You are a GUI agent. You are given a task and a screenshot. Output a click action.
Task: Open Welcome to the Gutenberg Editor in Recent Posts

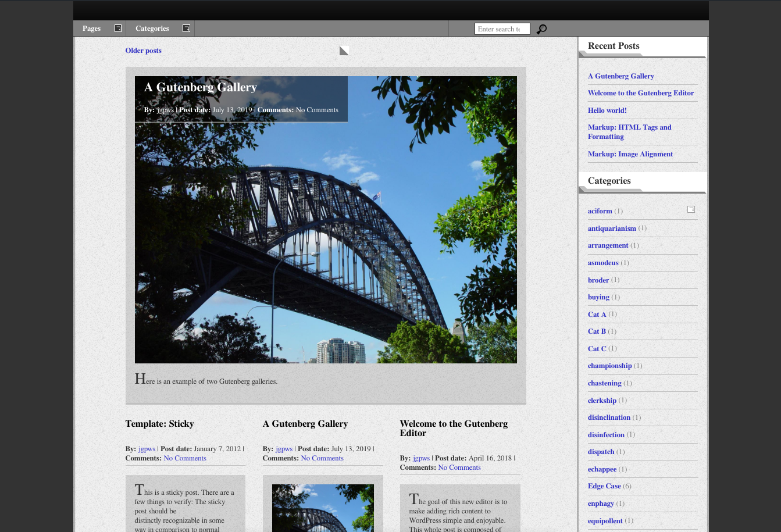(641, 93)
